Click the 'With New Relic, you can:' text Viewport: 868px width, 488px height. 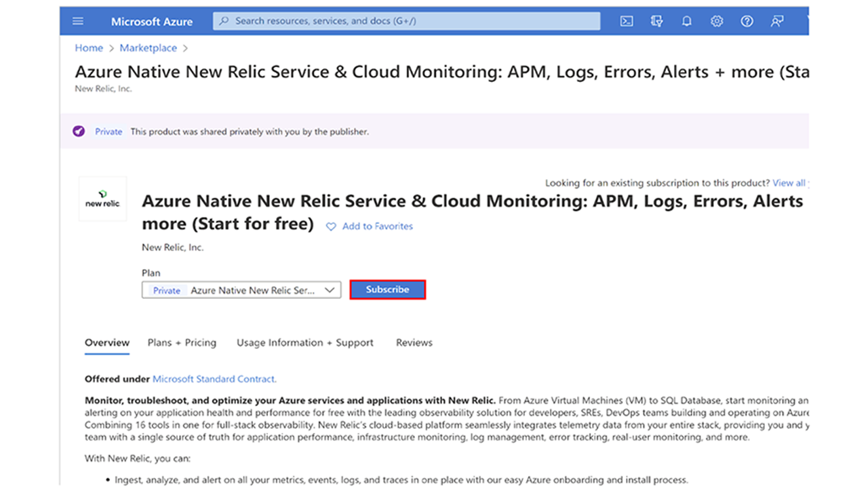pos(138,458)
